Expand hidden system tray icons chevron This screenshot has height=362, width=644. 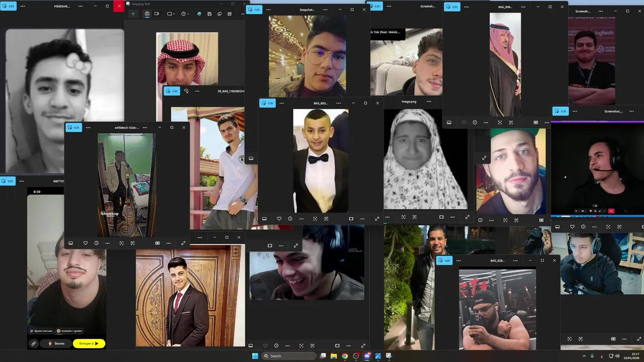tap(584, 356)
